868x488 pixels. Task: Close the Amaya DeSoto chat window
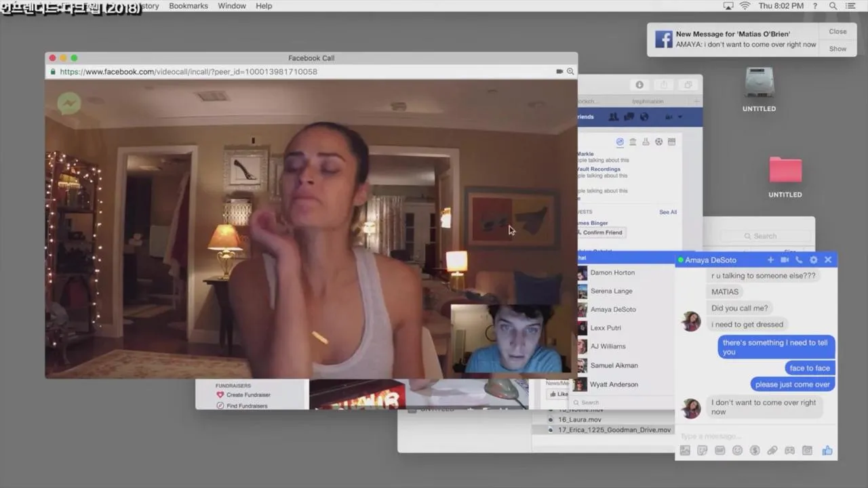coord(828,260)
